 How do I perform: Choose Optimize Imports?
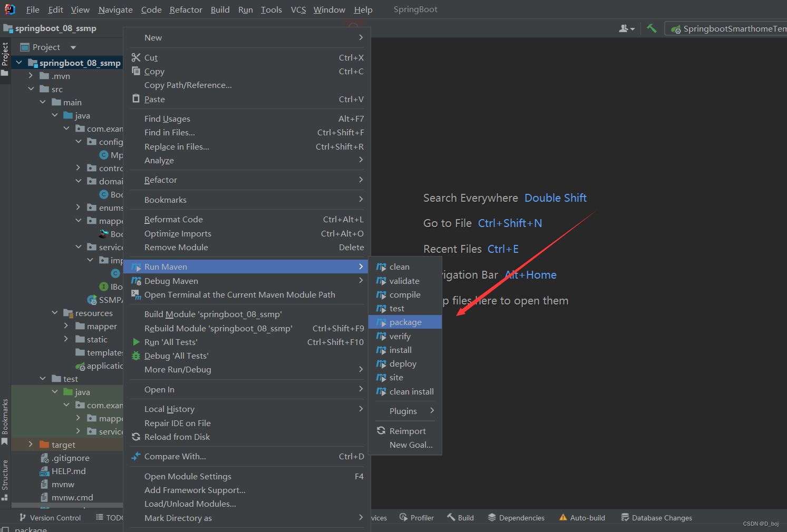point(247,234)
